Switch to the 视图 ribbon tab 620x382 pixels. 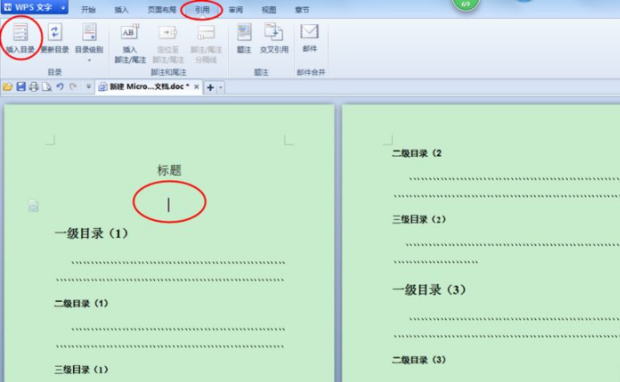(269, 9)
